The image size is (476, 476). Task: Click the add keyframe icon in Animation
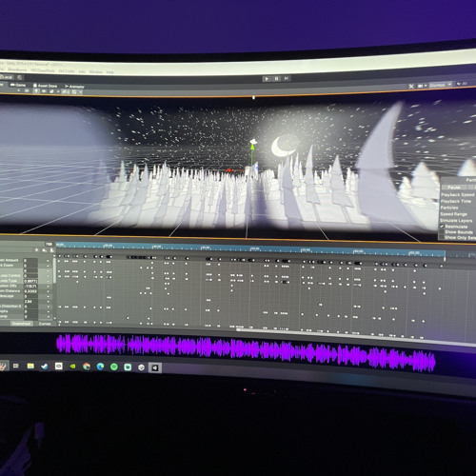(x=44, y=250)
